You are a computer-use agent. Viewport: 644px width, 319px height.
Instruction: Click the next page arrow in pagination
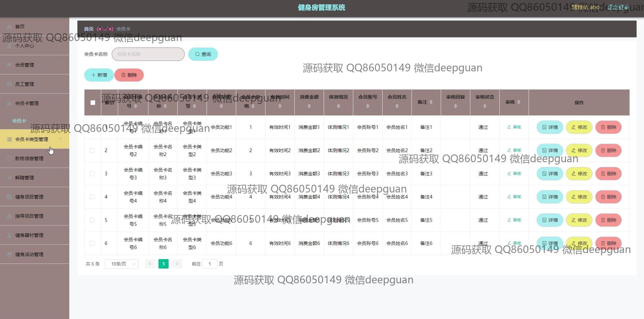[177, 264]
